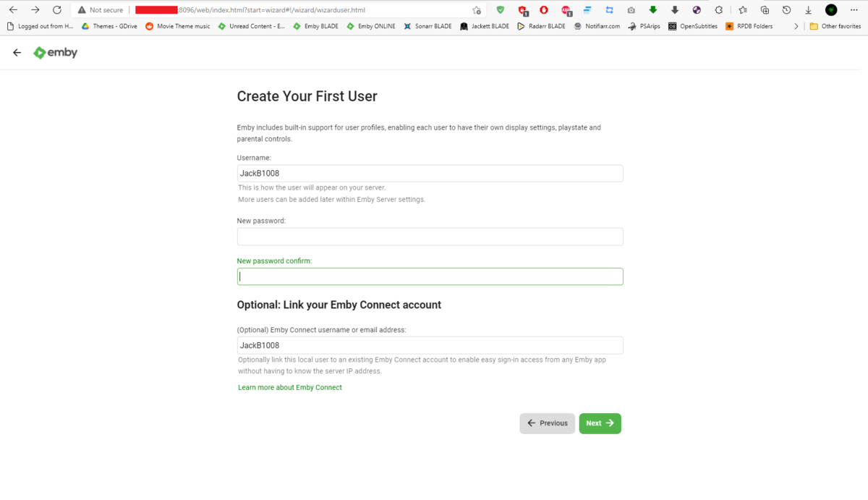This screenshot has height=500, width=868.
Task: Reload the page with the refresh icon
Action: (x=56, y=9)
